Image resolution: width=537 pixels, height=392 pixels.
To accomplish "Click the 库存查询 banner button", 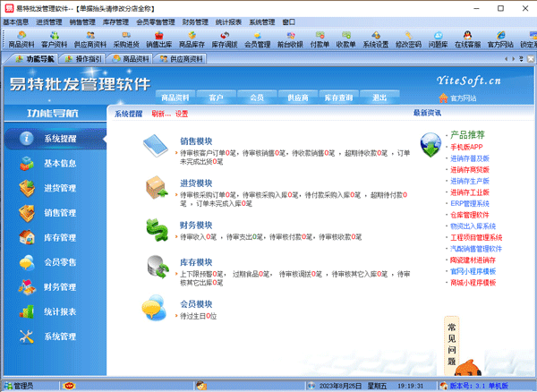I will click(338, 98).
